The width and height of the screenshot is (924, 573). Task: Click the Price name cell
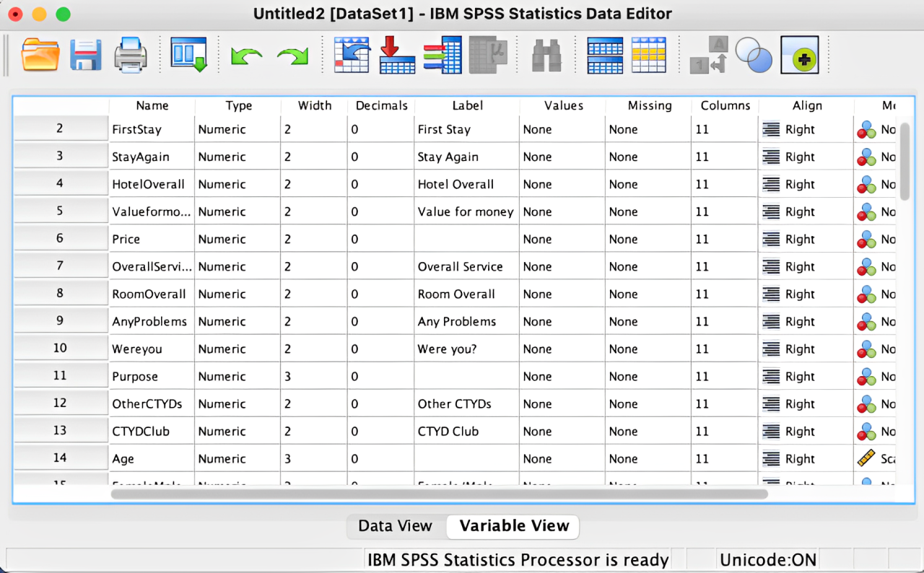pos(152,240)
